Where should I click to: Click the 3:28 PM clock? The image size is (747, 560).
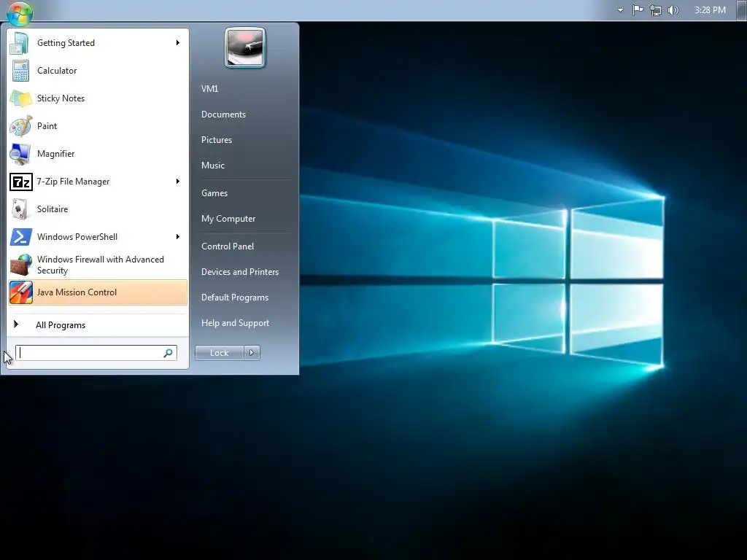point(710,10)
